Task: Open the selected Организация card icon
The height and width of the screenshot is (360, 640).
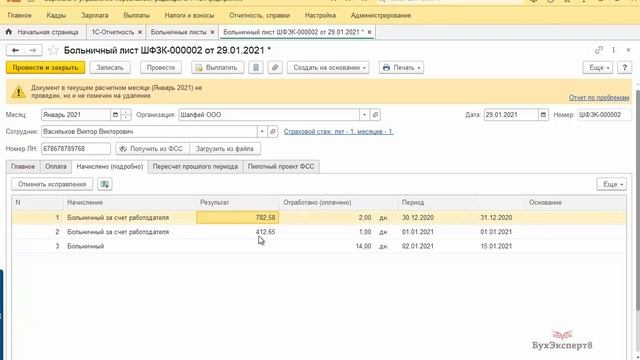Action: click(x=375, y=115)
